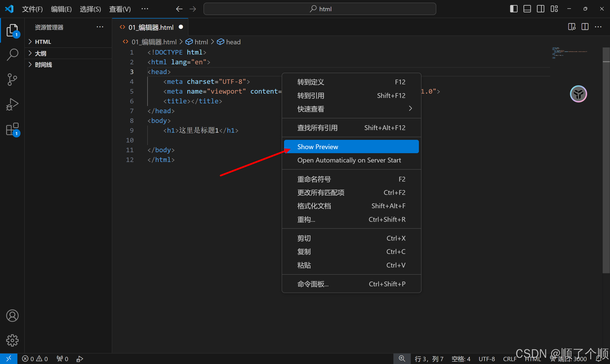
Task: Choose 复制 in context menu
Action: tap(351, 252)
